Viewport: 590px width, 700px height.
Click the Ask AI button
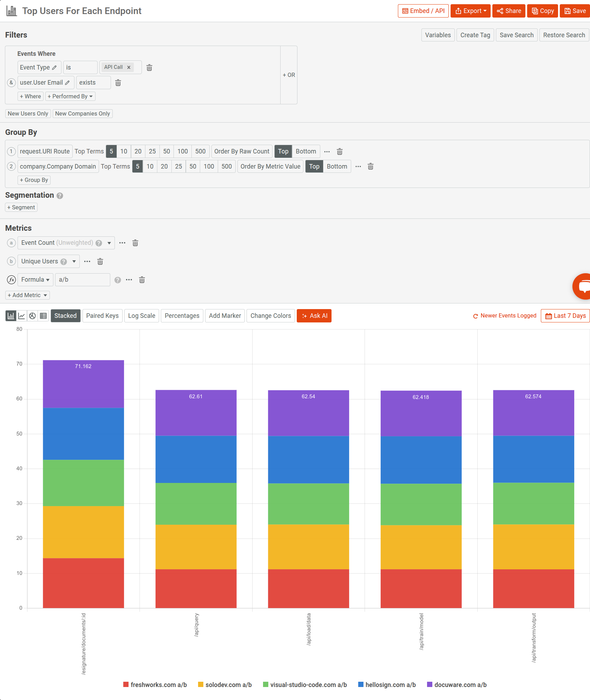pos(314,315)
